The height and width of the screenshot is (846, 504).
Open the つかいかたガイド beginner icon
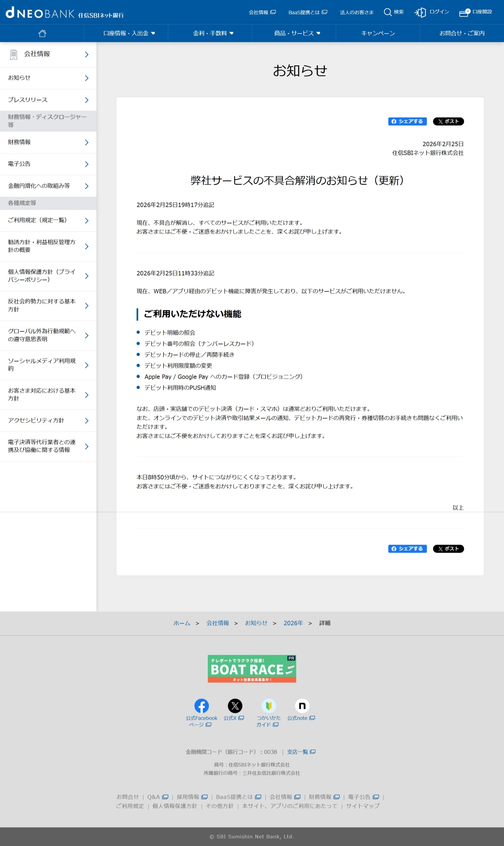click(x=268, y=706)
